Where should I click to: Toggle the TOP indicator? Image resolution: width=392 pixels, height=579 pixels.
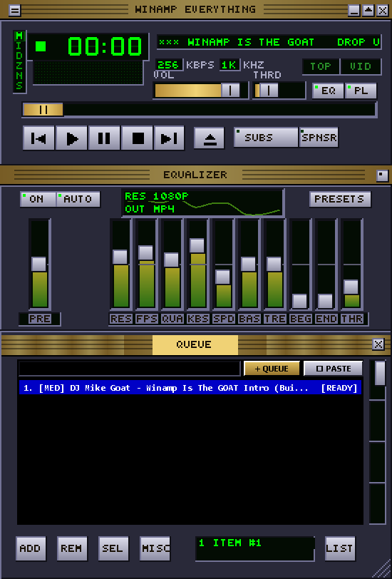[x=321, y=66]
